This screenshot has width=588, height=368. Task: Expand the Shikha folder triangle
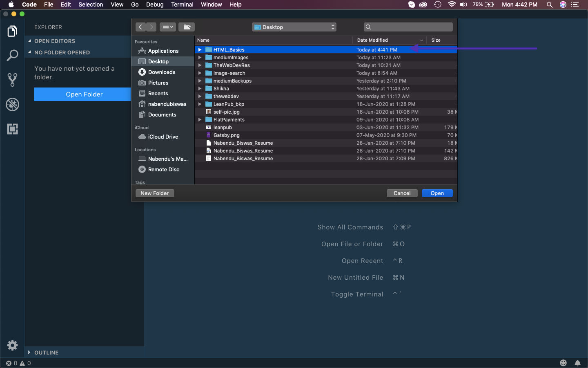(x=200, y=88)
